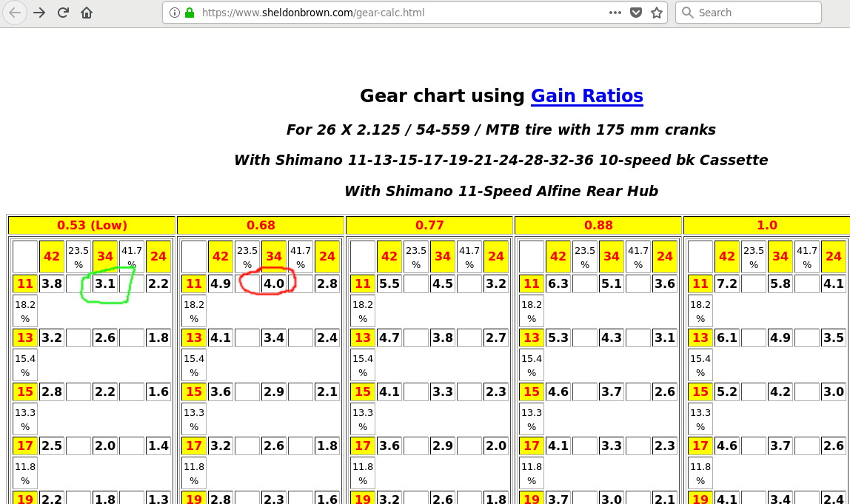Click the 3.8 value in the 0.53 table

point(52,283)
